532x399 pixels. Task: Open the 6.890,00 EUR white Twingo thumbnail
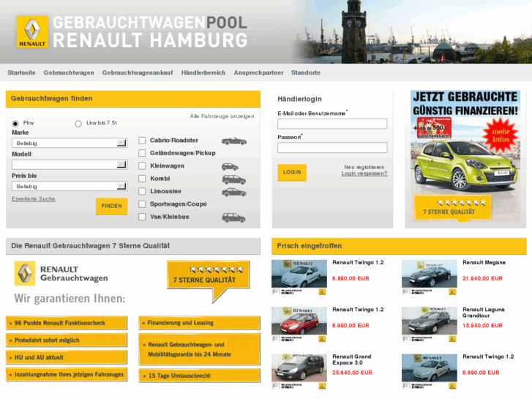299,277
